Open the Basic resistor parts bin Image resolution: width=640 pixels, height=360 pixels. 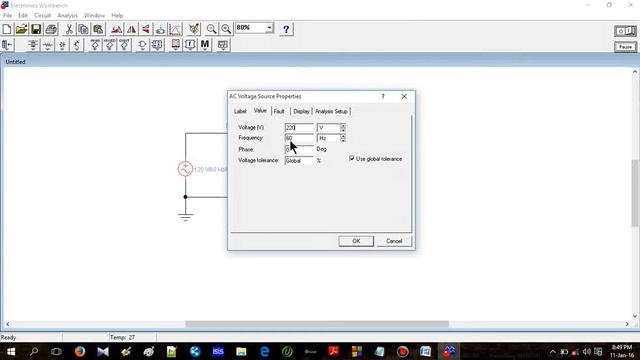[48, 45]
